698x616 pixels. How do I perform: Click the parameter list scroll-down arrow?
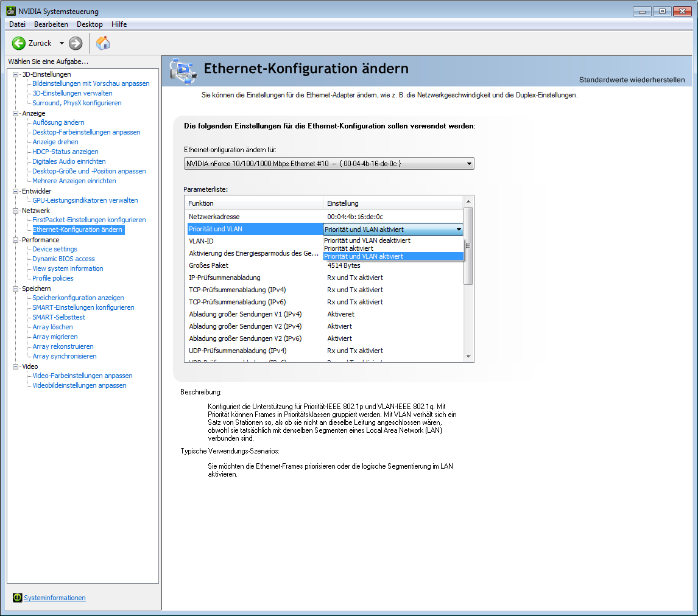click(x=468, y=357)
